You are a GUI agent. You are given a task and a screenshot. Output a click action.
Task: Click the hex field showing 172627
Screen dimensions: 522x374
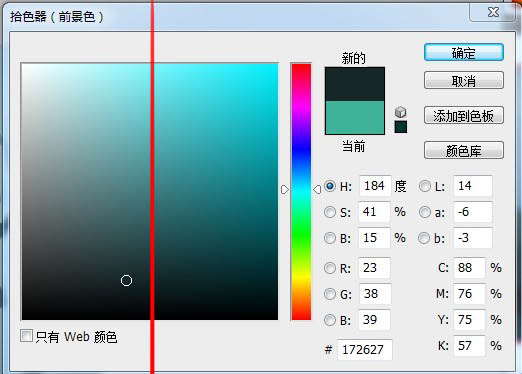365,350
